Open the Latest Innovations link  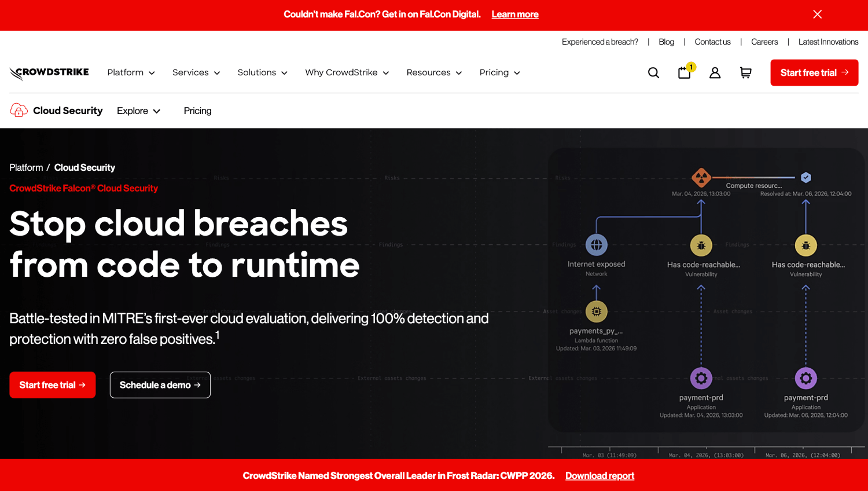[x=828, y=42]
